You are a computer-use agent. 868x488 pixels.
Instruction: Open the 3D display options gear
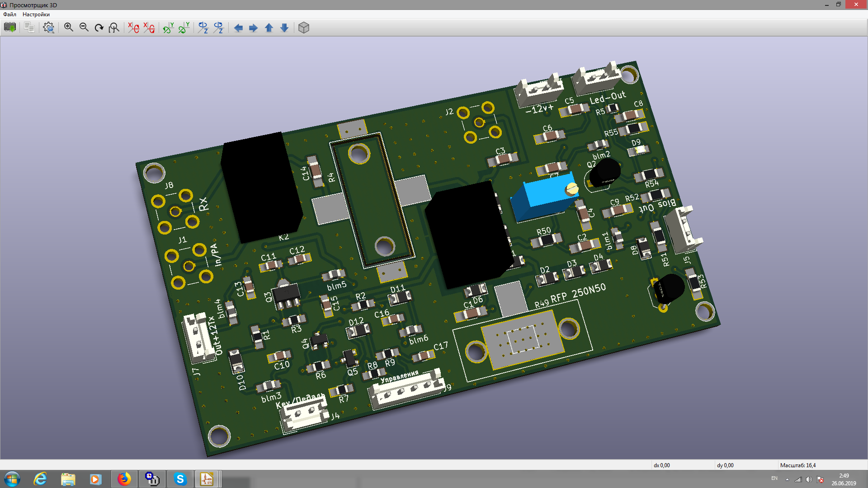tap(49, 28)
